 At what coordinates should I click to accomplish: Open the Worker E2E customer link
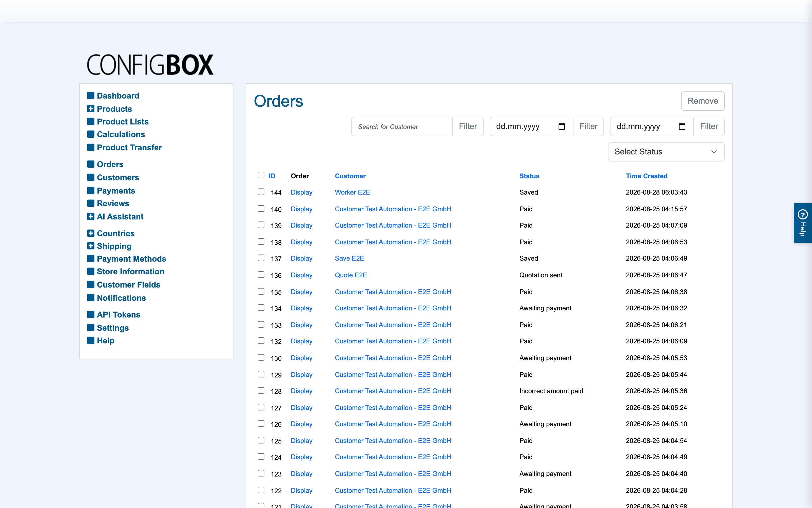tap(352, 192)
